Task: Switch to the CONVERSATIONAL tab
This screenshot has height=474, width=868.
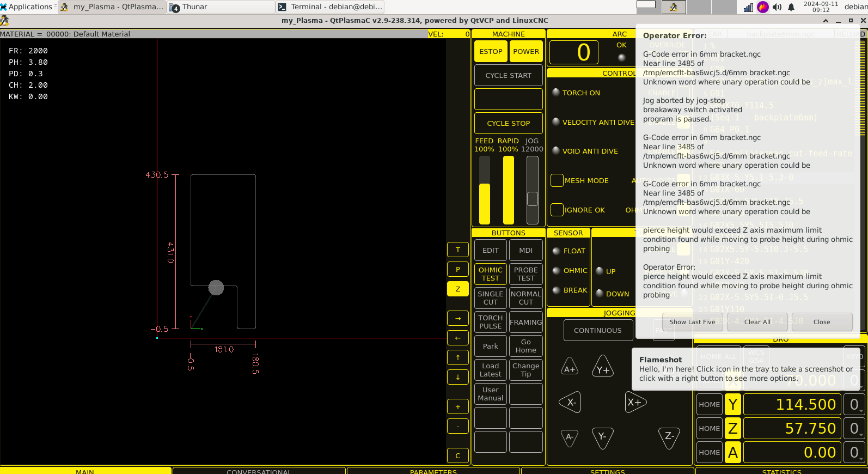Action: pos(259,471)
